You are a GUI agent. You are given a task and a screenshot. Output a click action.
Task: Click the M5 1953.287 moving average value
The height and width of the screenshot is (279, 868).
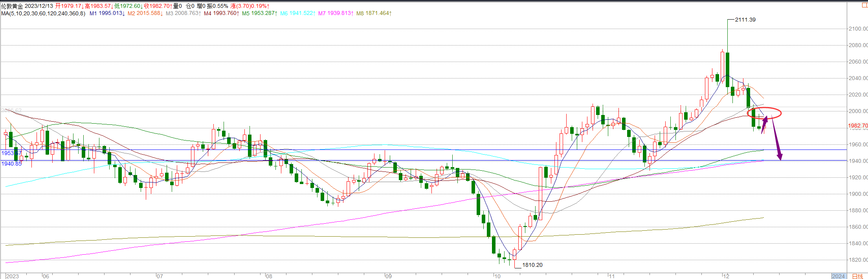click(x=259, y=13)
